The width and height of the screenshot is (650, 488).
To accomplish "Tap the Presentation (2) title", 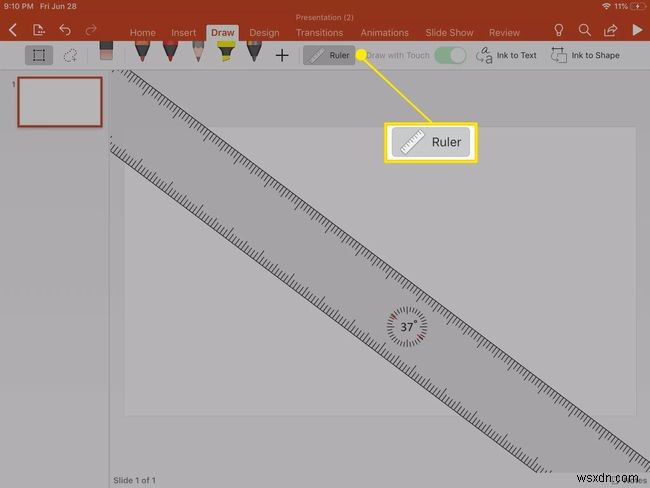I will (x=324, y=17).
